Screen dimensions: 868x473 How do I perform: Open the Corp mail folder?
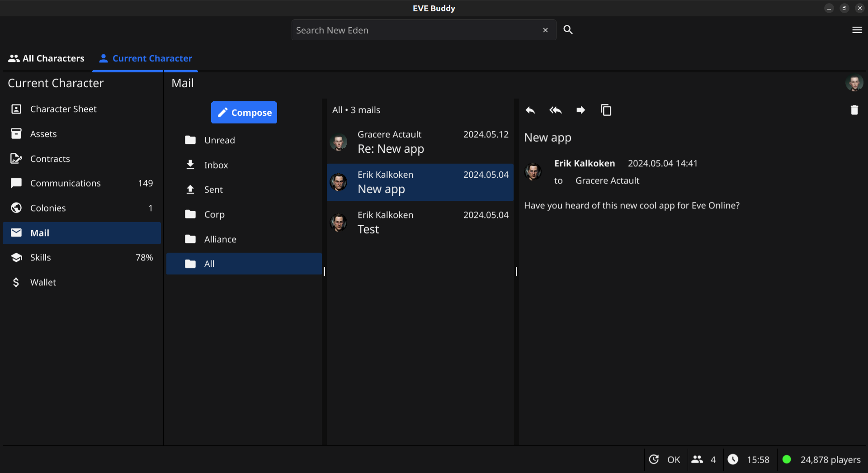[244, 214]
